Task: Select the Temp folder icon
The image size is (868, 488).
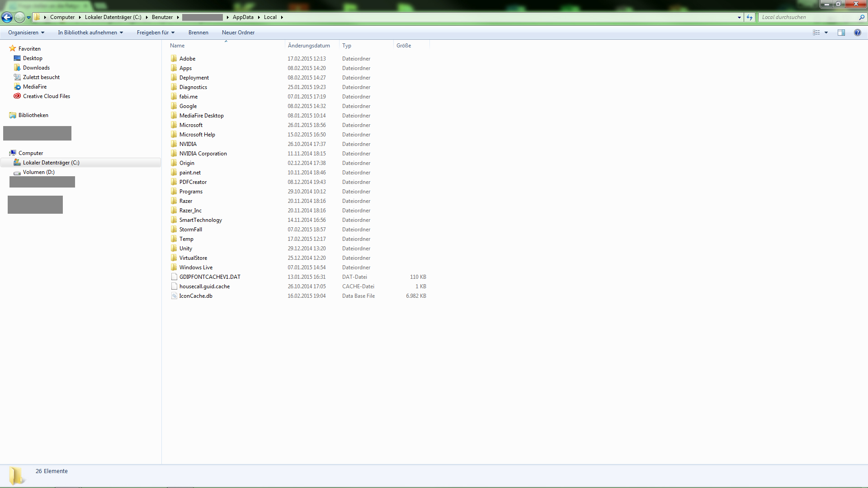Action: coord(174,239)
